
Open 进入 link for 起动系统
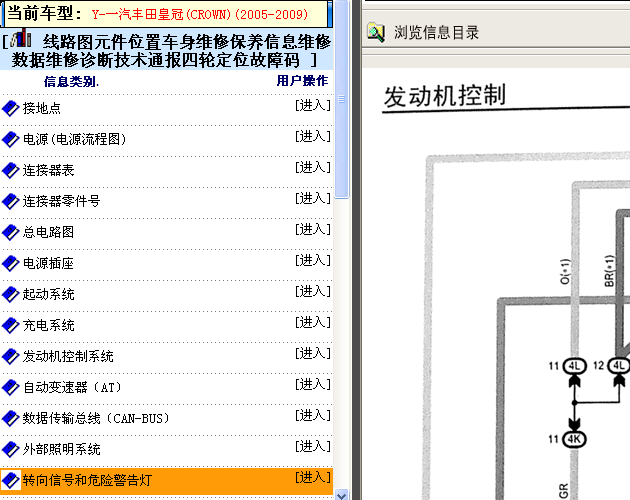click(x=313, y=291)
